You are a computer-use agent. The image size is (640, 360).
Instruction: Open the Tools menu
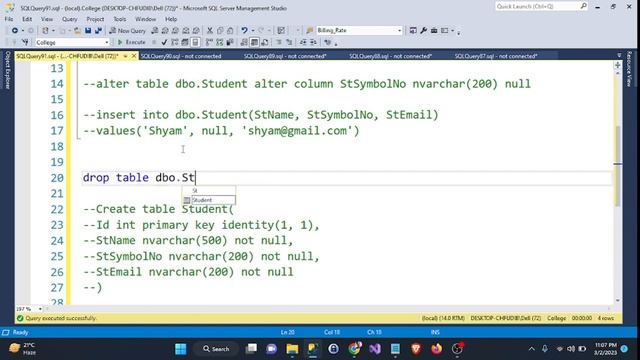120,19
